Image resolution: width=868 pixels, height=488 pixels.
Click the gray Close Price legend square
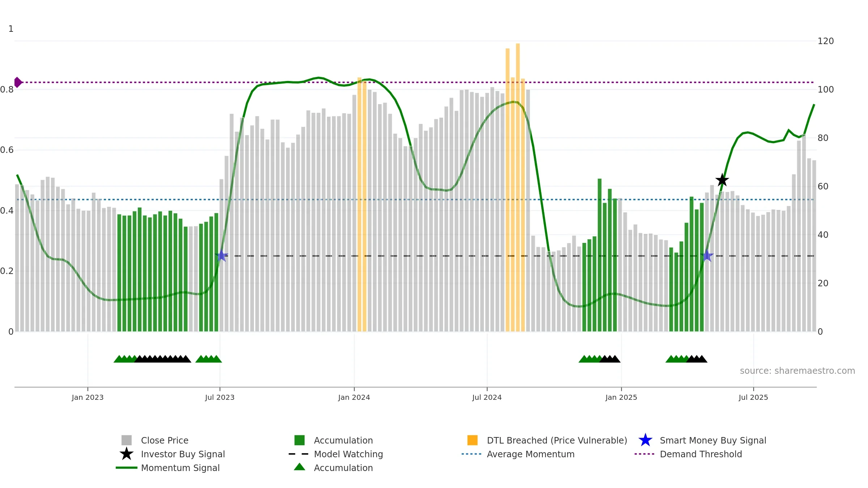coord(127,440)
